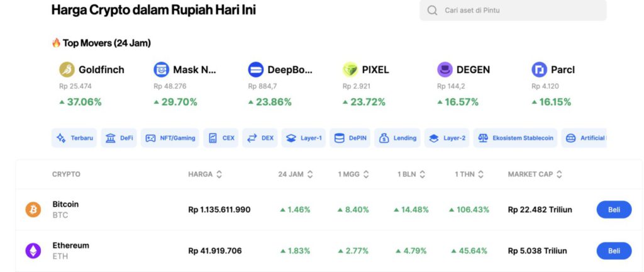Click the PIXEL coin icon

[x=350, y=69]
